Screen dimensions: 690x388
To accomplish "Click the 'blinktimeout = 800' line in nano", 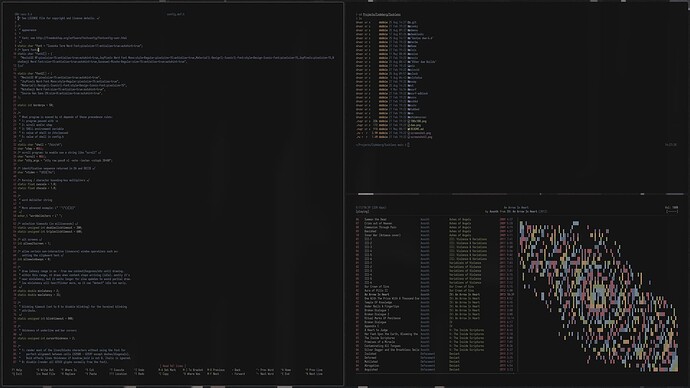I will 45,318.
